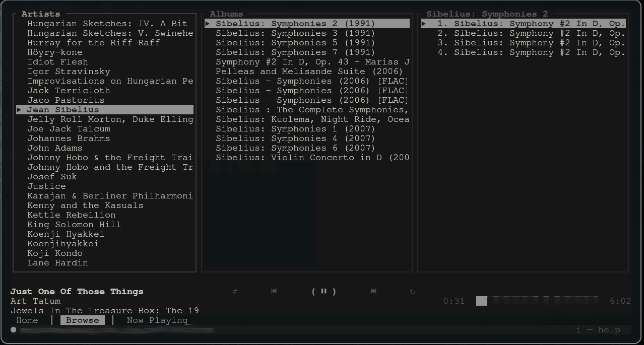Seek within the track progress bar

(537, 301)
